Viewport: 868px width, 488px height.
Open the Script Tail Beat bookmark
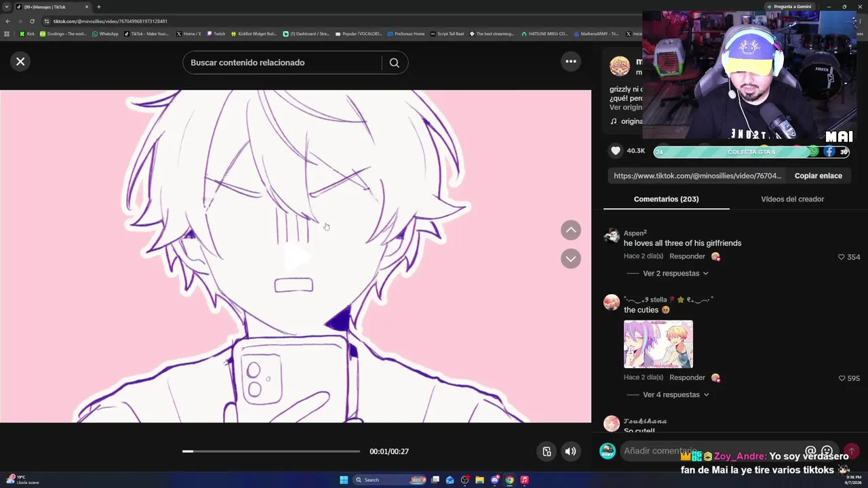(x=448, y=34)
